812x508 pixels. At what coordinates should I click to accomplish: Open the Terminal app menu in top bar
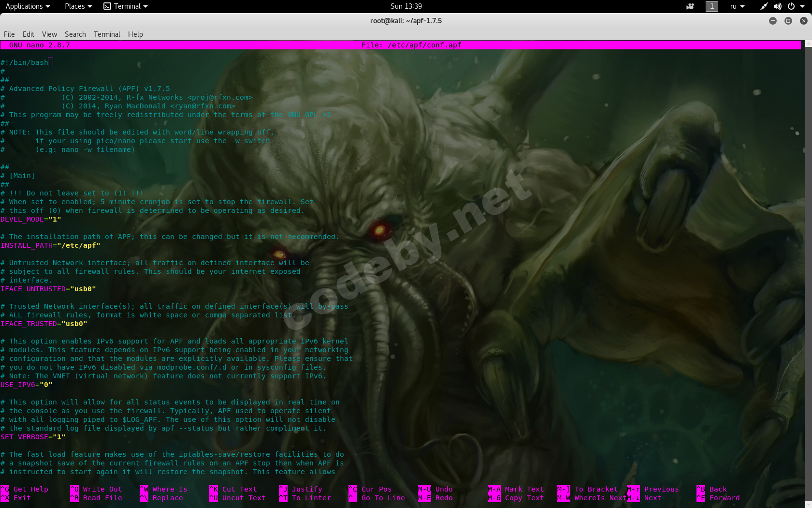point(126,6)
